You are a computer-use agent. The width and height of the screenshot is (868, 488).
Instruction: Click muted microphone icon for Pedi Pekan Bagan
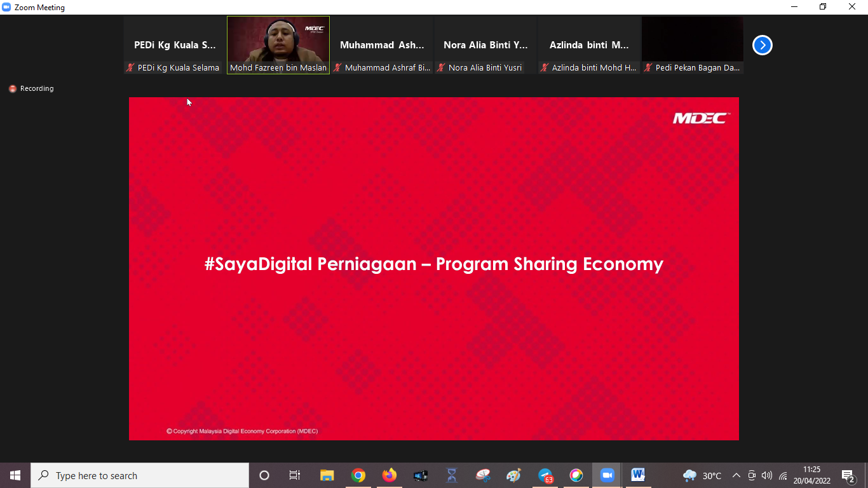(x=648, y=67)
